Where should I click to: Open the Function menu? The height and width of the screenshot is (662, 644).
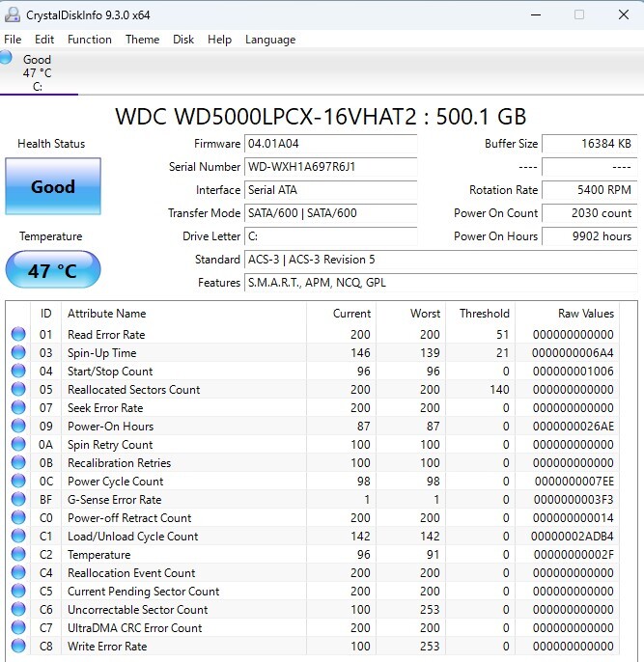click(90, 40)
